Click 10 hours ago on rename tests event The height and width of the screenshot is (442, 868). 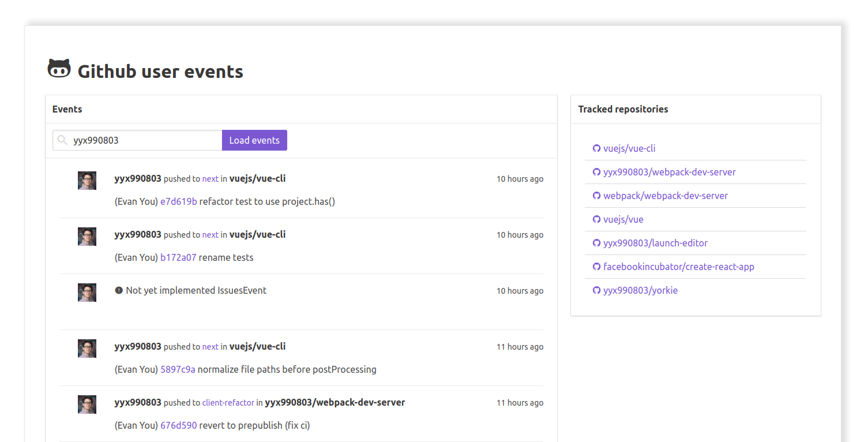[x=520, y=235]
